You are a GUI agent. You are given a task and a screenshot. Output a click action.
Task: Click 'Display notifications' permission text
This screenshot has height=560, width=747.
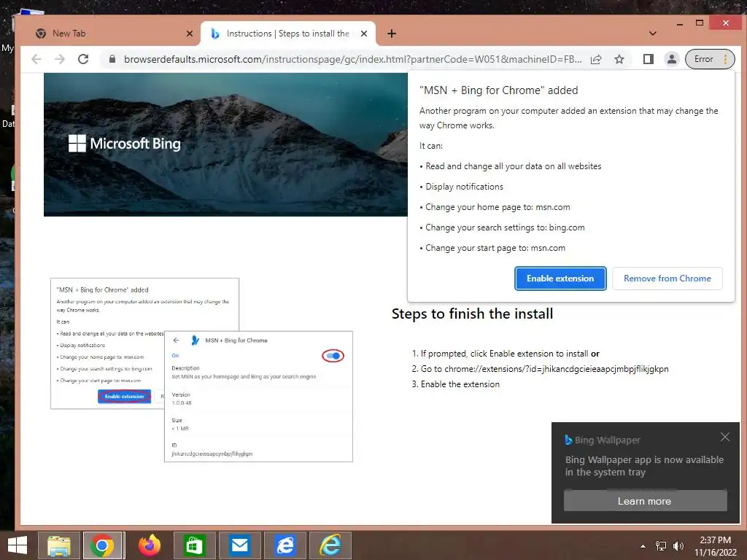[x=464, y=187]
